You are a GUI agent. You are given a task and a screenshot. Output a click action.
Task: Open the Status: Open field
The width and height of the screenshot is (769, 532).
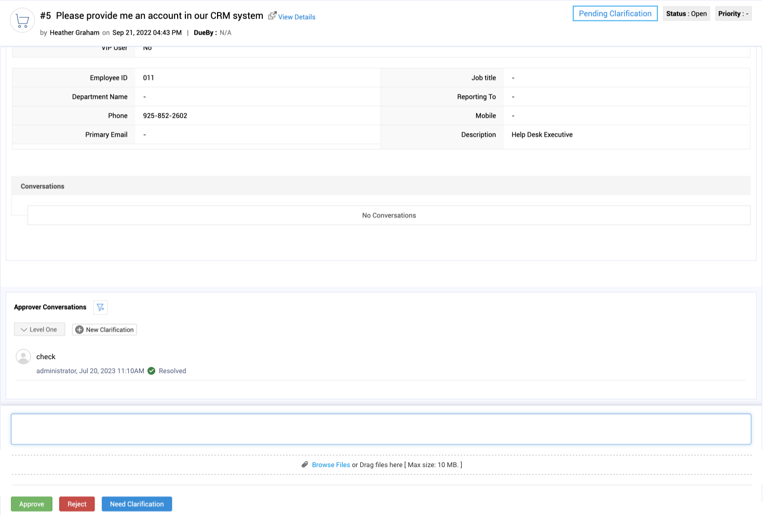coord(686,14)
